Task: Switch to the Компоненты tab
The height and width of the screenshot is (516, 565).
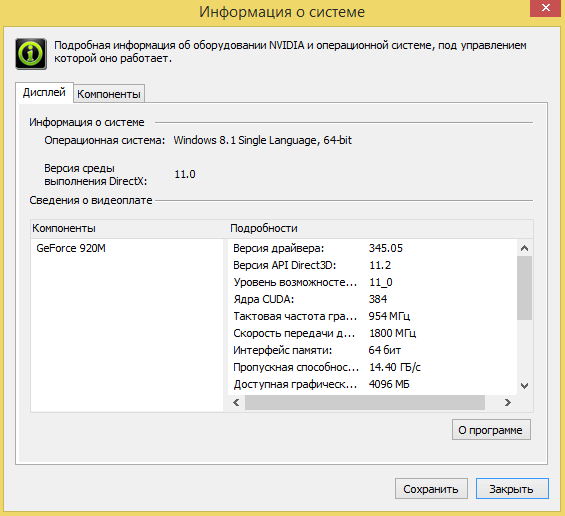Action: point(109,94)
